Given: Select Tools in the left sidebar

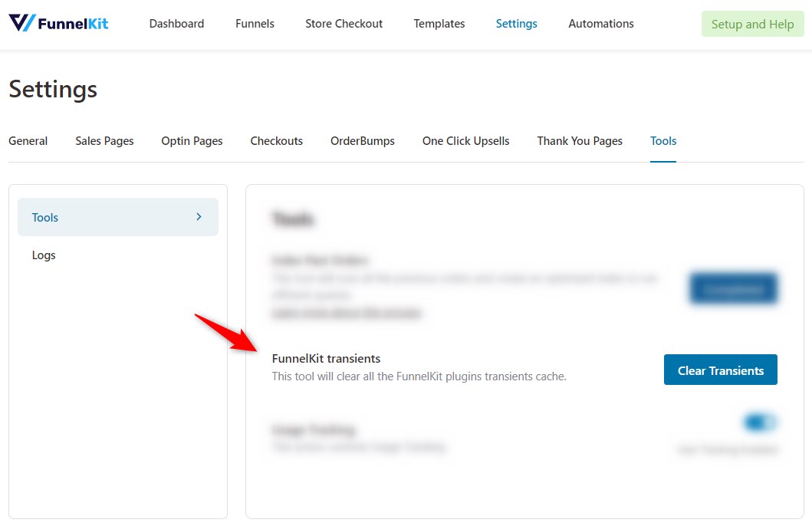Looking at the screenshot, I should pos(45,217).
